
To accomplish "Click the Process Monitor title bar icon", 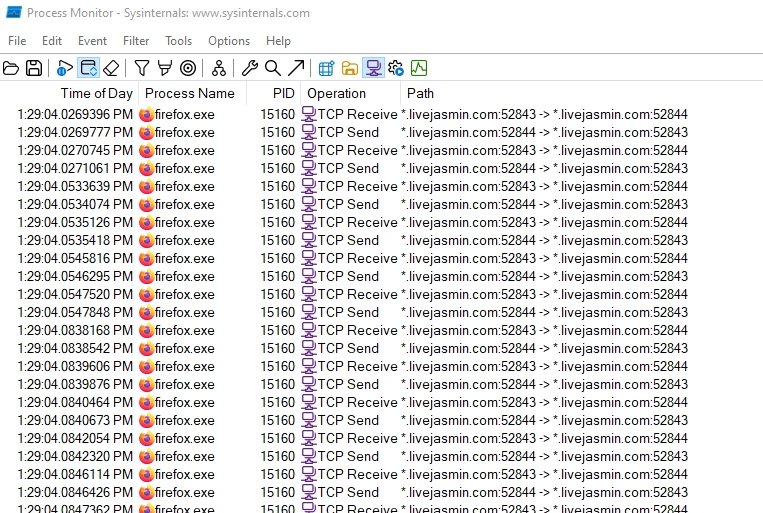I will [x=14, y=13].
